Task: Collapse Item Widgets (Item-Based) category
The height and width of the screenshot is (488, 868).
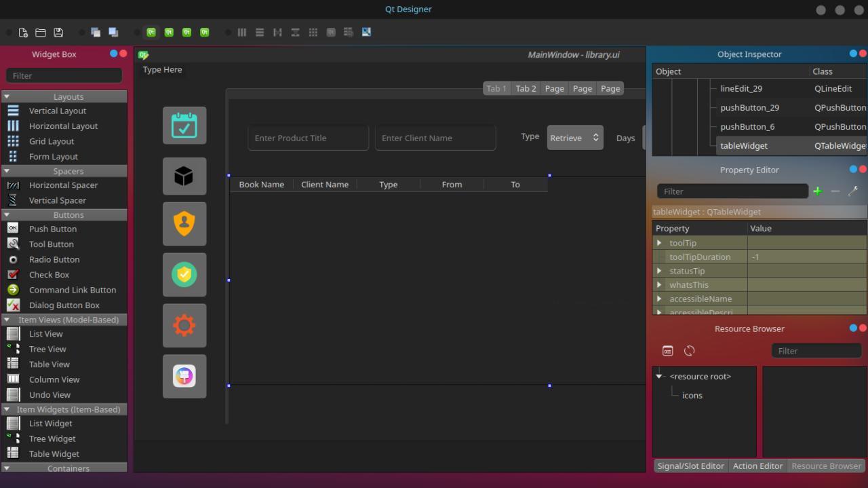Action: 7,409
